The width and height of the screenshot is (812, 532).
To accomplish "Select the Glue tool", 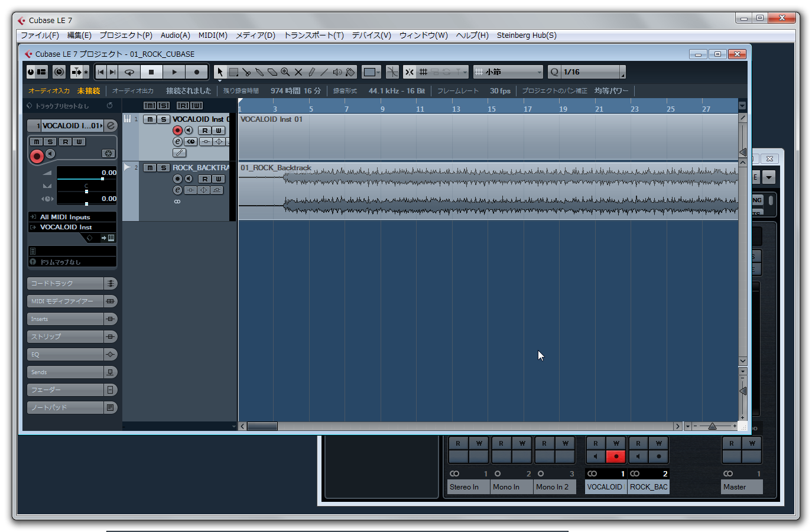I will click(x=259, y=72).
